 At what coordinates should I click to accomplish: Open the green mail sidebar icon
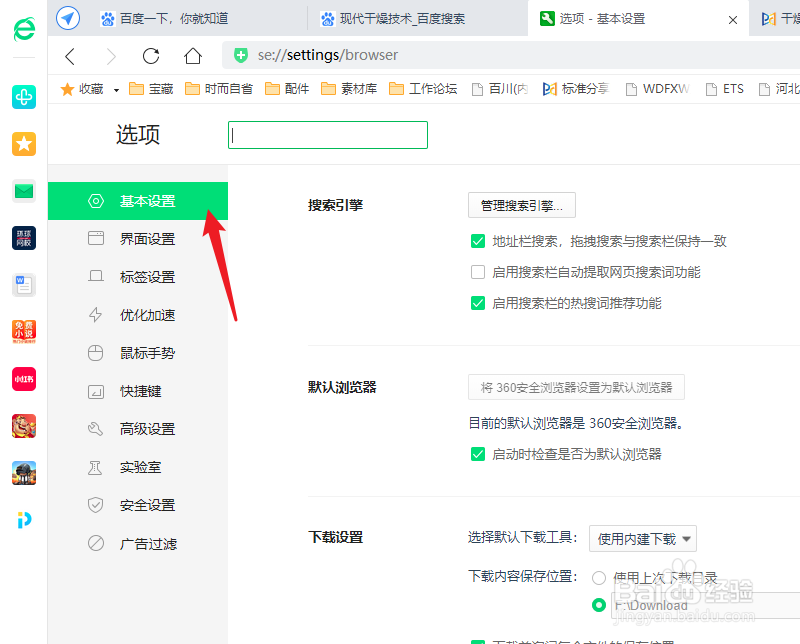click(x=24, y=191)
